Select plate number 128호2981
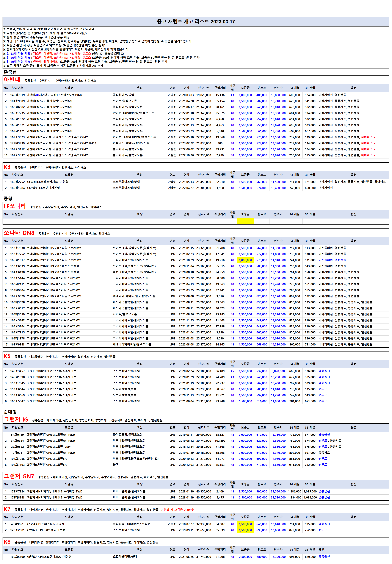The width and height of the screenshot is (392, 564). pyautogui.click(x=17, y=530)
